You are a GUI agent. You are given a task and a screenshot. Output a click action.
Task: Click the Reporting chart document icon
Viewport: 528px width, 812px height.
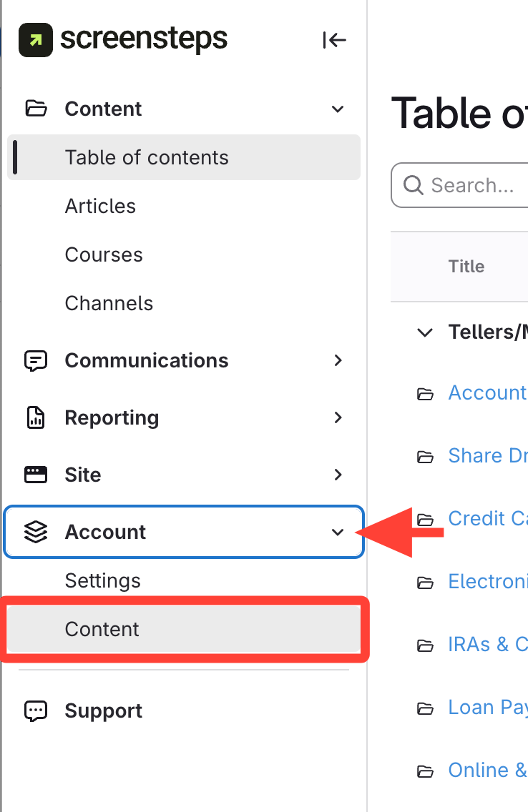pos(36,417)
